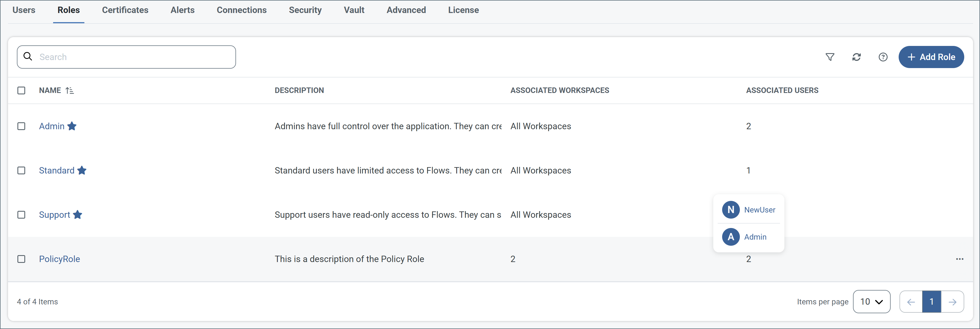This screenshot has width=980, height=329.
Task: Open the help question mark icon
Action: tap(883, 57)
